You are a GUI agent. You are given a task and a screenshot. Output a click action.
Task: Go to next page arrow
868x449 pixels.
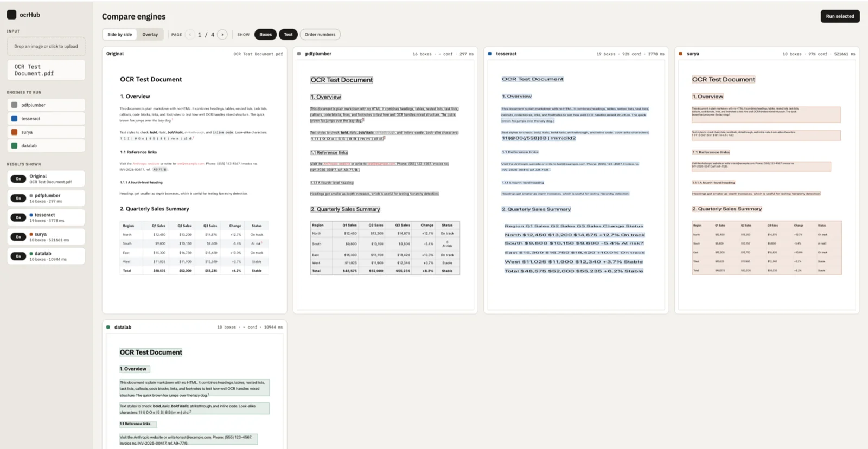pos(222,35)
